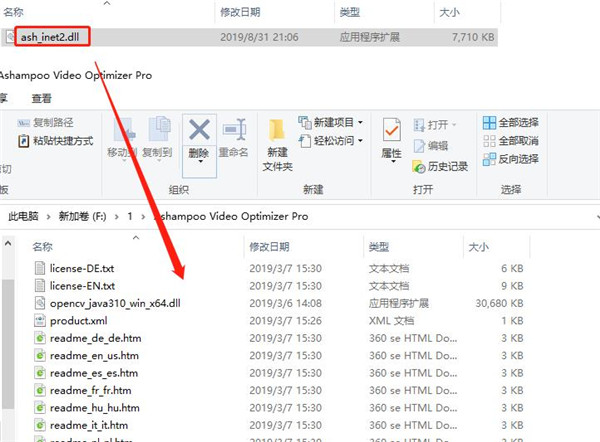Sort by 类型 column in lower file list
Screen dimensions: 600x442
379,247
